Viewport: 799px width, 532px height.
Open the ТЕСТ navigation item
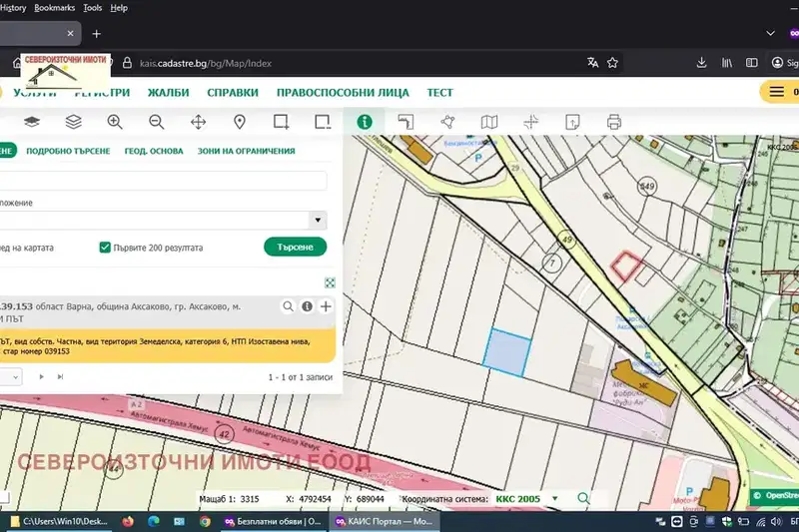point(439,93)
